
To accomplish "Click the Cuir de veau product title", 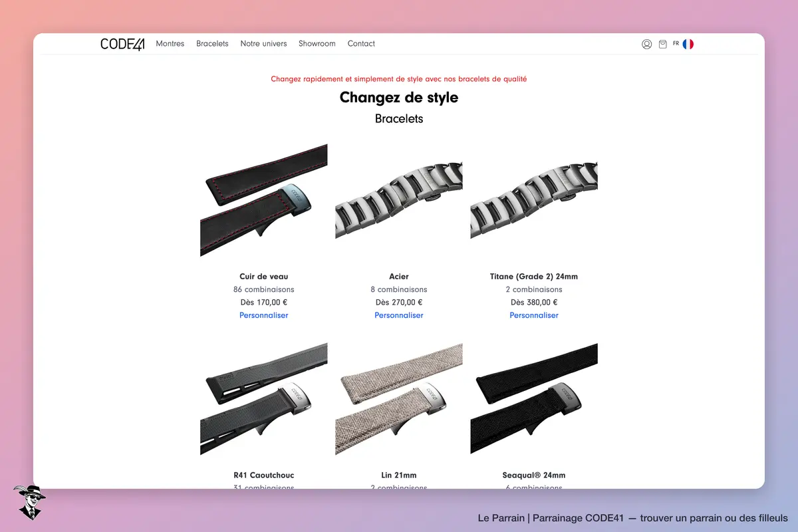I will point(264,277).
